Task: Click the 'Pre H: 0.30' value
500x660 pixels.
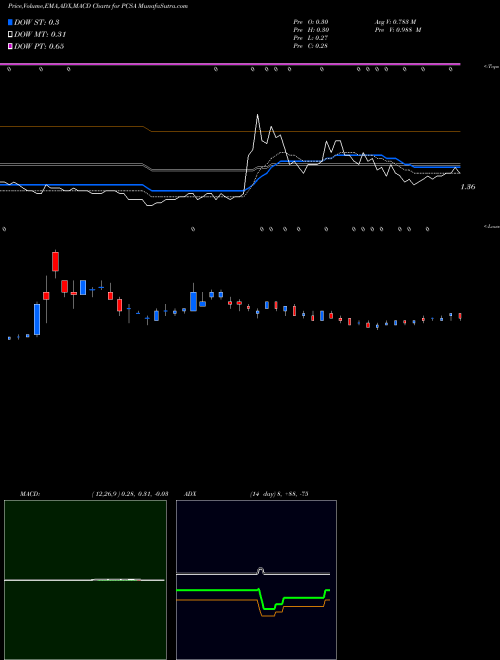Action: (x=311, y=30)
